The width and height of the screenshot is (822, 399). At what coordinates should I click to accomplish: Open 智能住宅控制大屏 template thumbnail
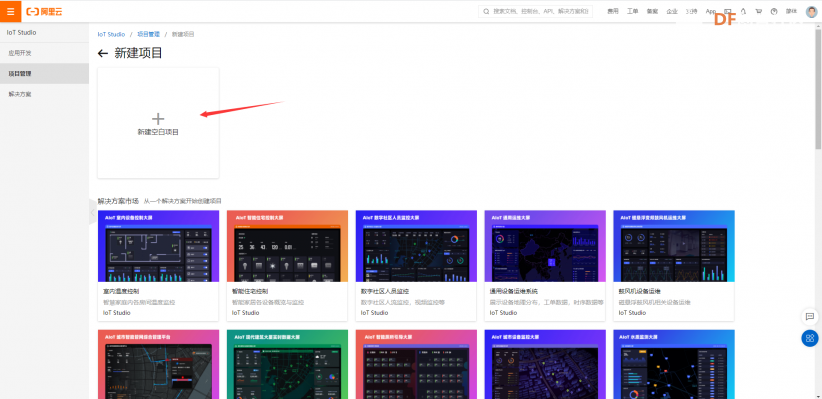point(287,246)
